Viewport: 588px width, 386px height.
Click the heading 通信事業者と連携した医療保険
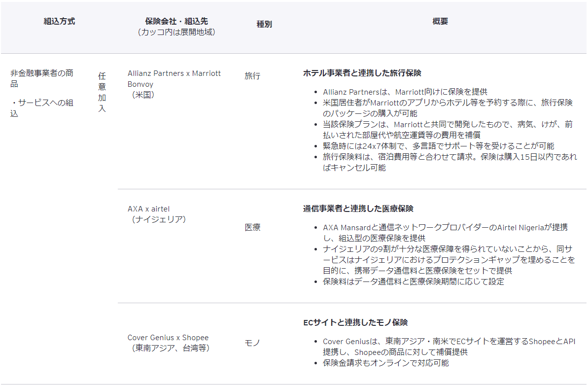[358, 209]
